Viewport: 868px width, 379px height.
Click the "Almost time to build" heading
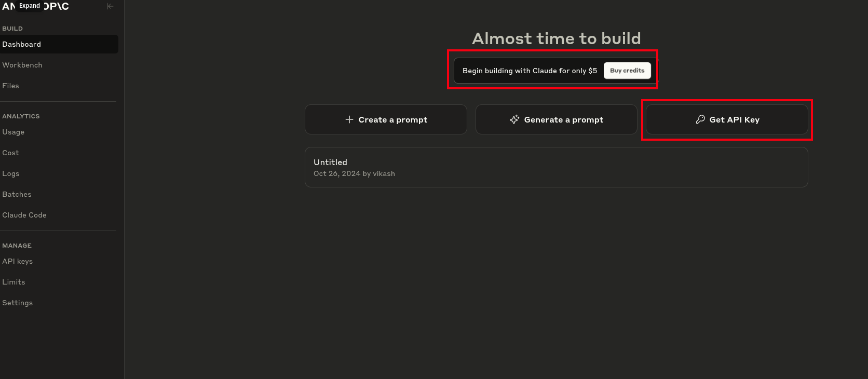(557, 38)
